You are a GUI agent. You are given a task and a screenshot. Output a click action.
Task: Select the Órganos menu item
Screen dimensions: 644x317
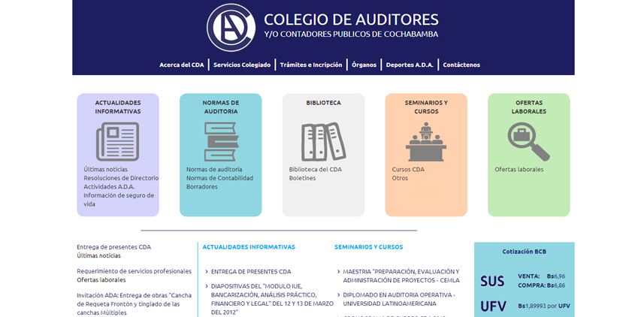(364, 65)
